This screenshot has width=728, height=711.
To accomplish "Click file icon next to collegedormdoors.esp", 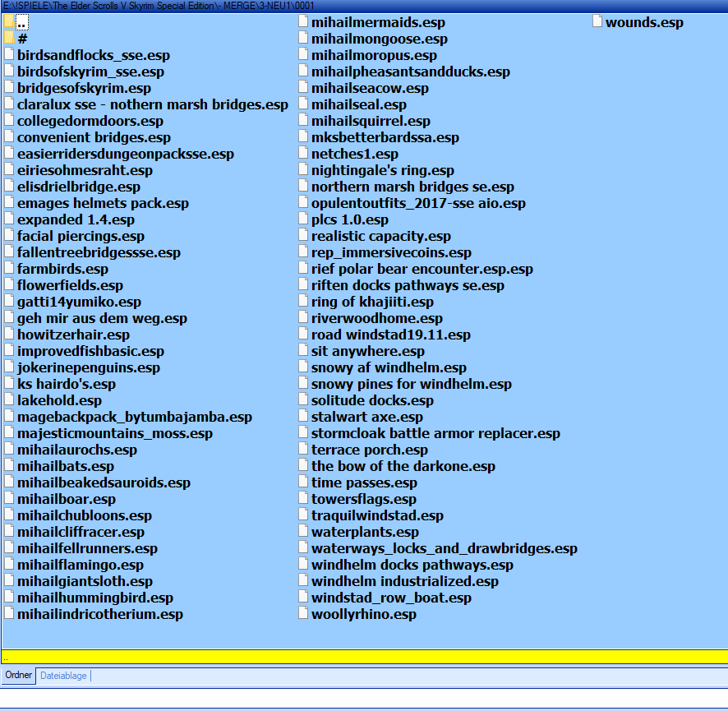I will 9,120.
